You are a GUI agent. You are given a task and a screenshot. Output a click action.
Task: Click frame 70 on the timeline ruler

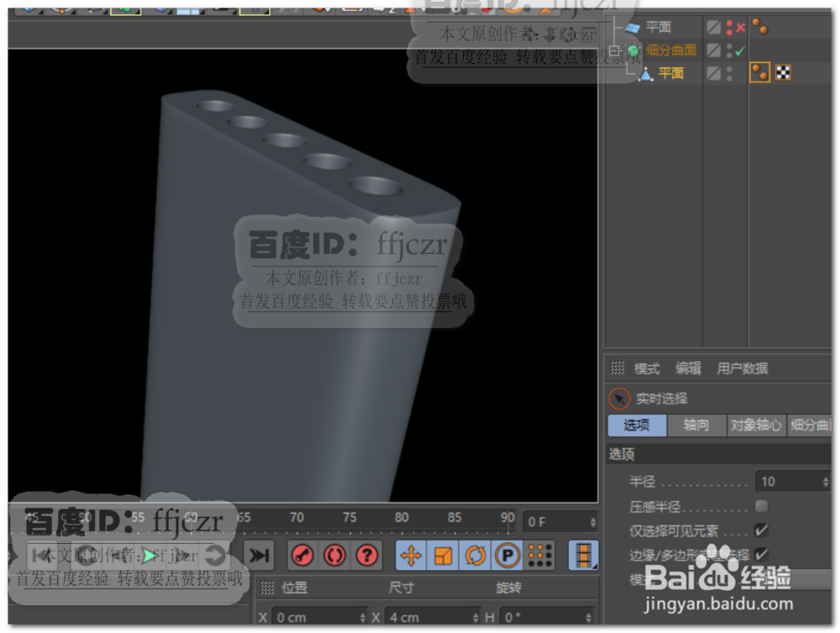pyautogui.click(x=297, y=518)
